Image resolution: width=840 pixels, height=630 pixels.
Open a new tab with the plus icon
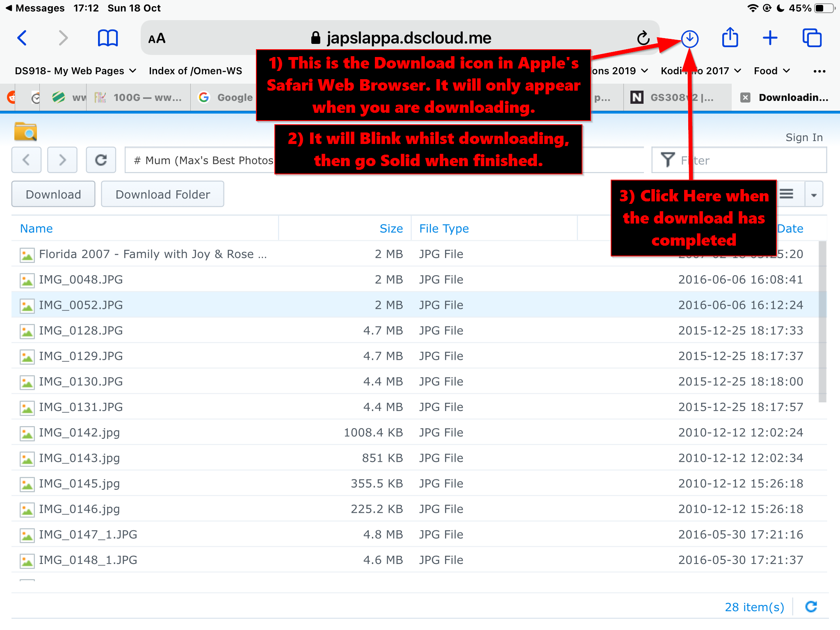[x=770, y=38]
